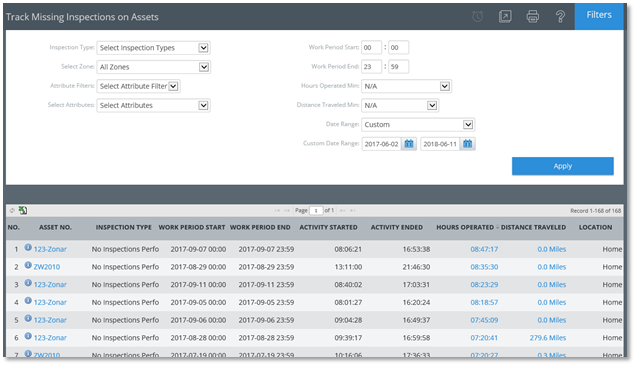
Task: Sort by Inspection Type column header
Action: [x=123, y=227]
